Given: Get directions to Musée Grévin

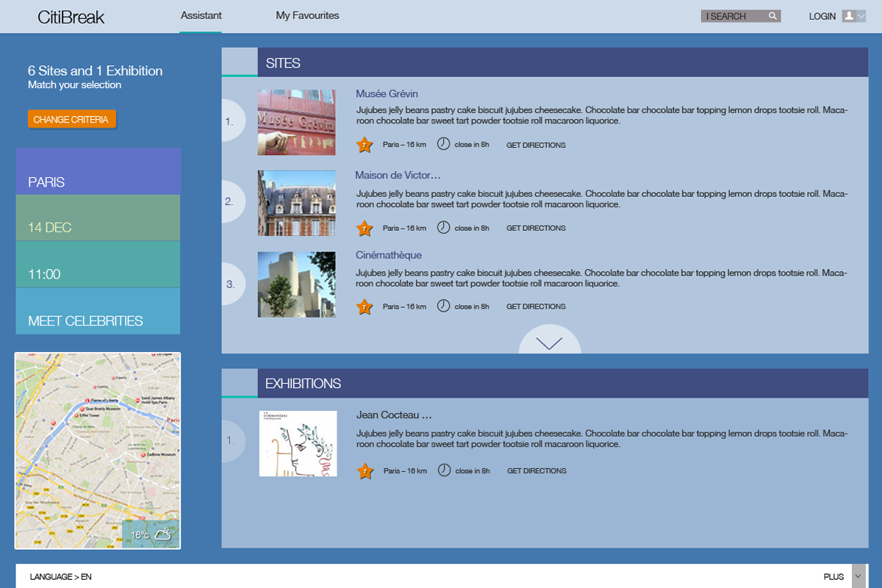Looking at the screenshot, I should coord(536,145).
